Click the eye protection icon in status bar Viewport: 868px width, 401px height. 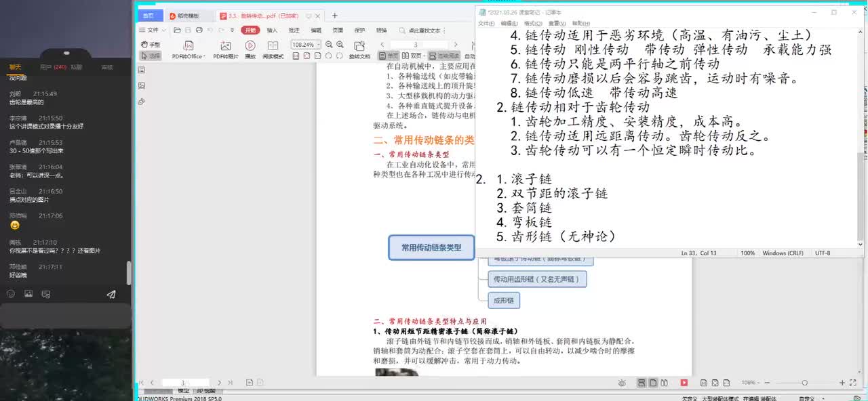tap(622, 383)
